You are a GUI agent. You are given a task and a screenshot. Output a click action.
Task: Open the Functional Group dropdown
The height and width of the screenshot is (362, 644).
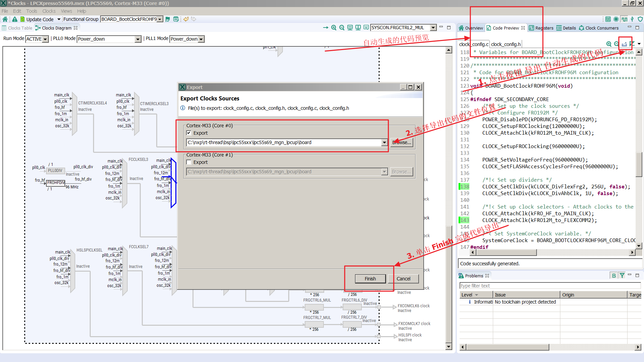click(160, 19)
